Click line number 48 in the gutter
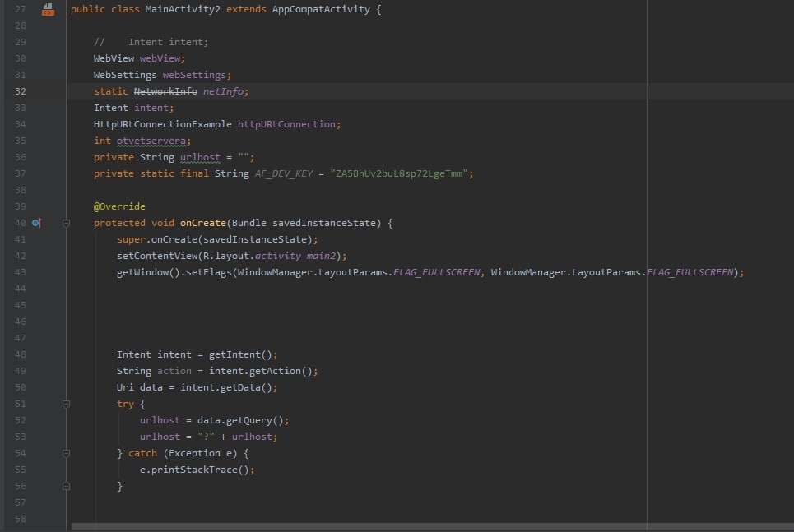 pyautogui.click(x=21, y=354)
